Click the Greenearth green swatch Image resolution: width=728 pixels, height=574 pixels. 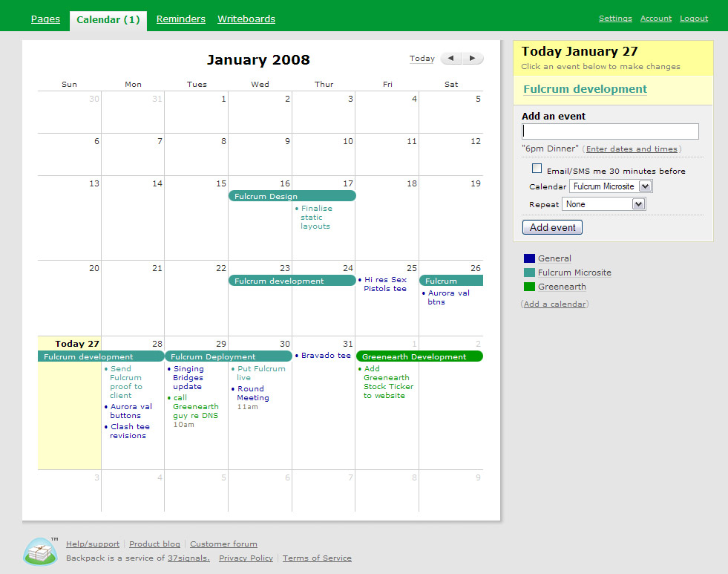(529, 287)
